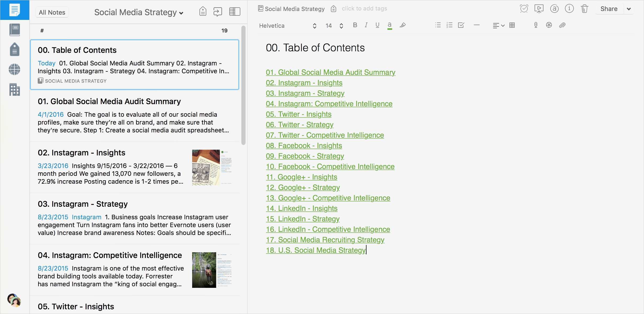Click the All Notes button
Viewport: 644px width, 314px height.
coord(52,12)
